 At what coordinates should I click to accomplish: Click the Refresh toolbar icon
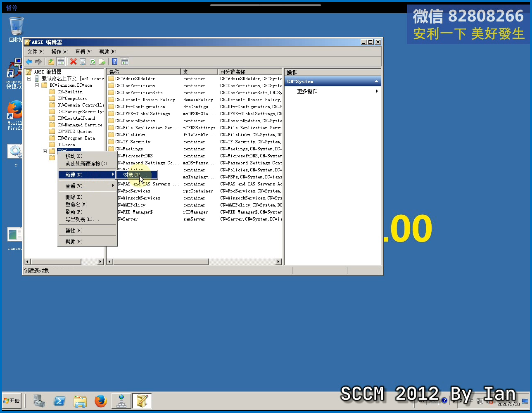93,62
